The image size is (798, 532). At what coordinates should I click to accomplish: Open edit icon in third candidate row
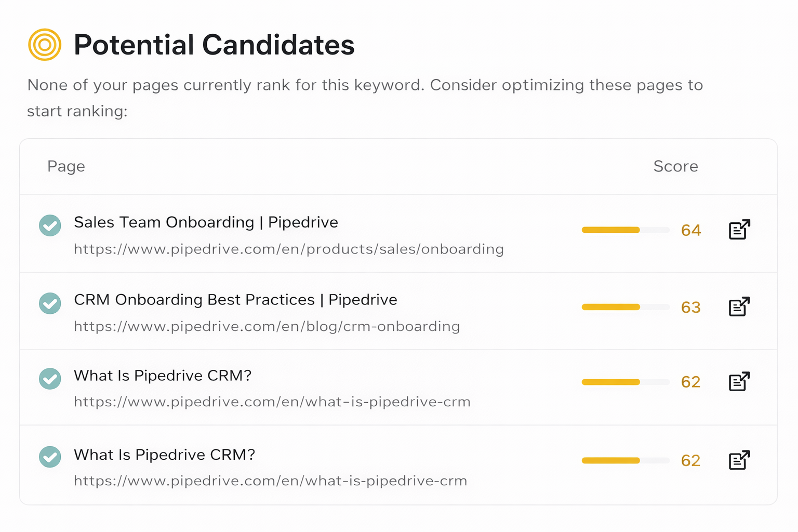[739, 382]
